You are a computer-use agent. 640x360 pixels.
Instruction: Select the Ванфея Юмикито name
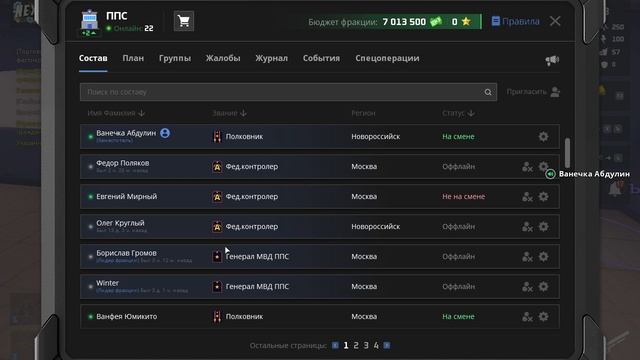127,317
